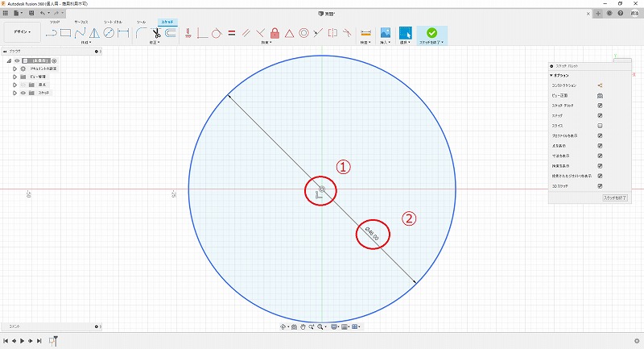Viewport: 644px width, 349px height.
Task: Open the デザイン workspace dropdown
Action: coord(22,33)
